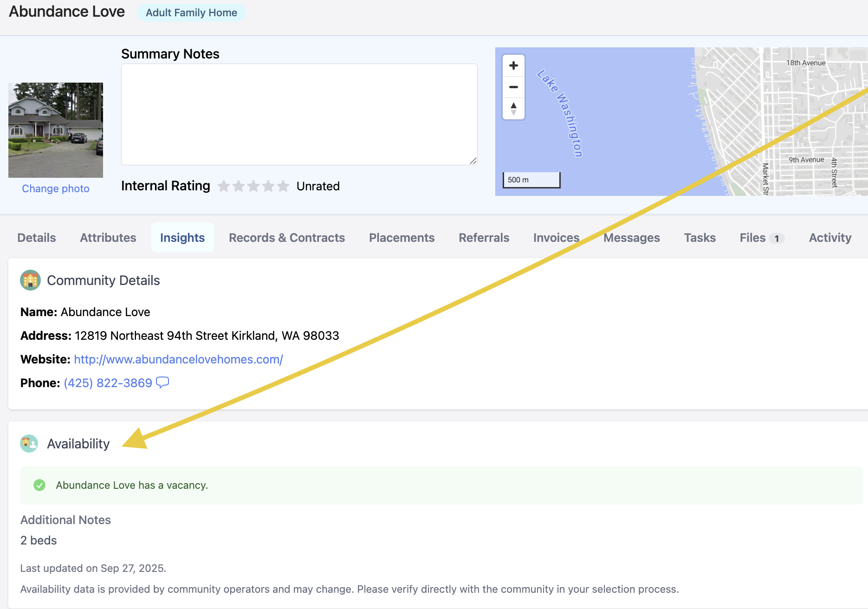This screenshot has height=609, width=868.
Task: Click the Community Details building icon
Action: (30, 280)
